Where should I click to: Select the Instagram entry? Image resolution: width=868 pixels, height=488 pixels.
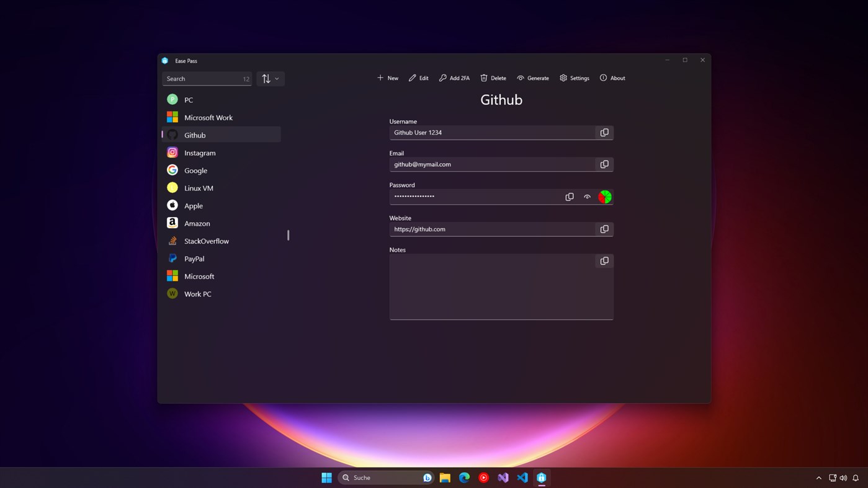click(221, 153)
